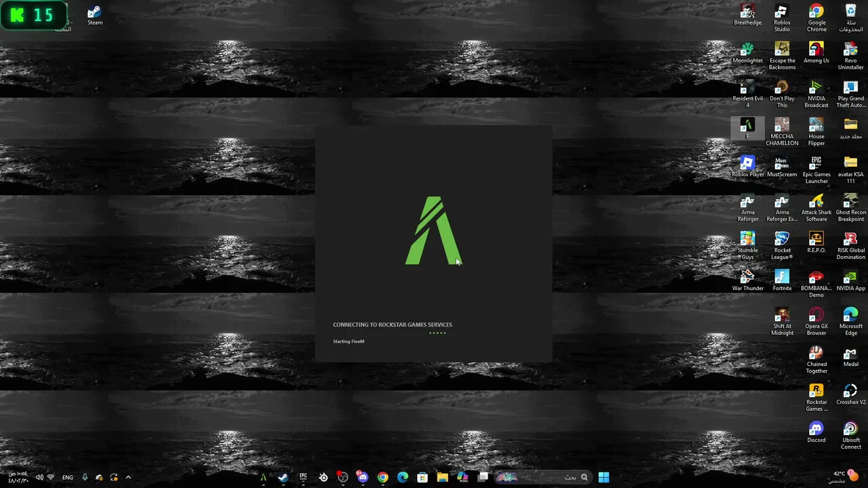Select the Resident Evil 4 shortcut

point(747,94)
